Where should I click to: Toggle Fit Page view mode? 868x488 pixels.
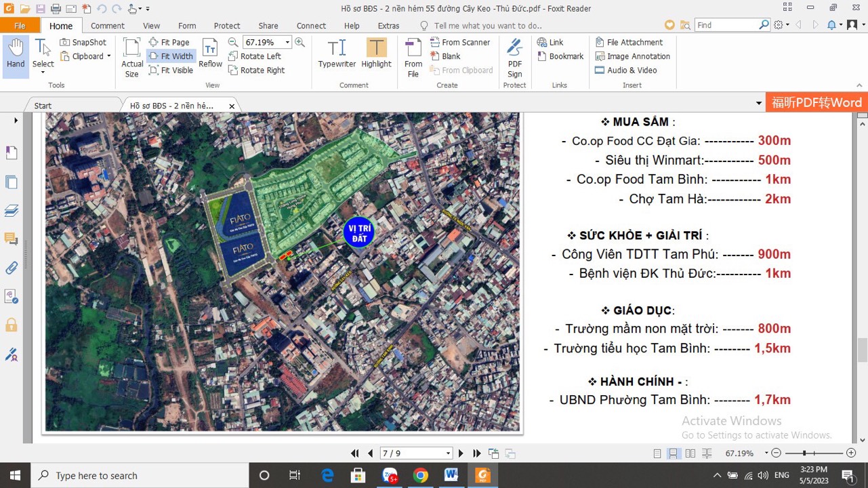[x=169, y=42]
